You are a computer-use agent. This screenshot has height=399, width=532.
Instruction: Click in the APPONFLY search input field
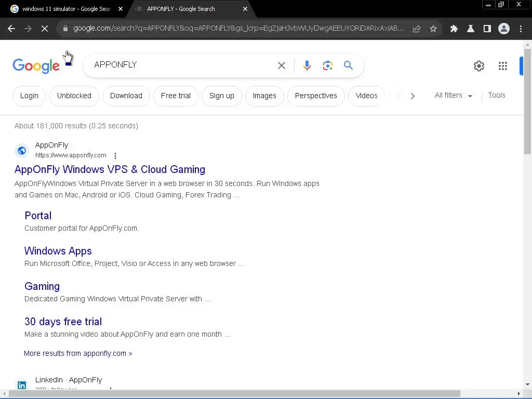click(183, 65)
